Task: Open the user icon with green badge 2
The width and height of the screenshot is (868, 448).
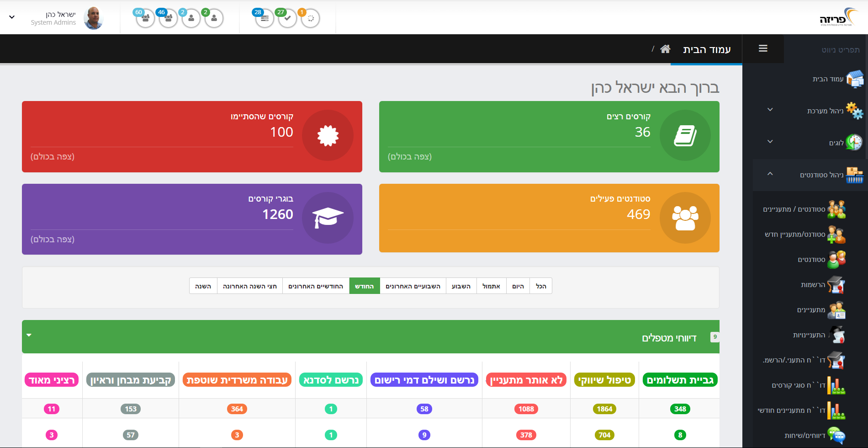Action: tap(214, 19)
